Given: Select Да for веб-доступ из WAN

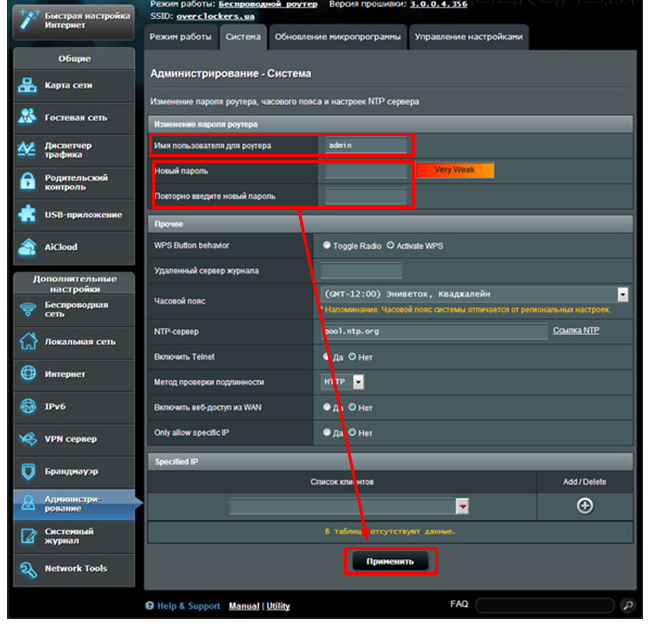Looking at the screenshot, I should [x=326, y=407].
